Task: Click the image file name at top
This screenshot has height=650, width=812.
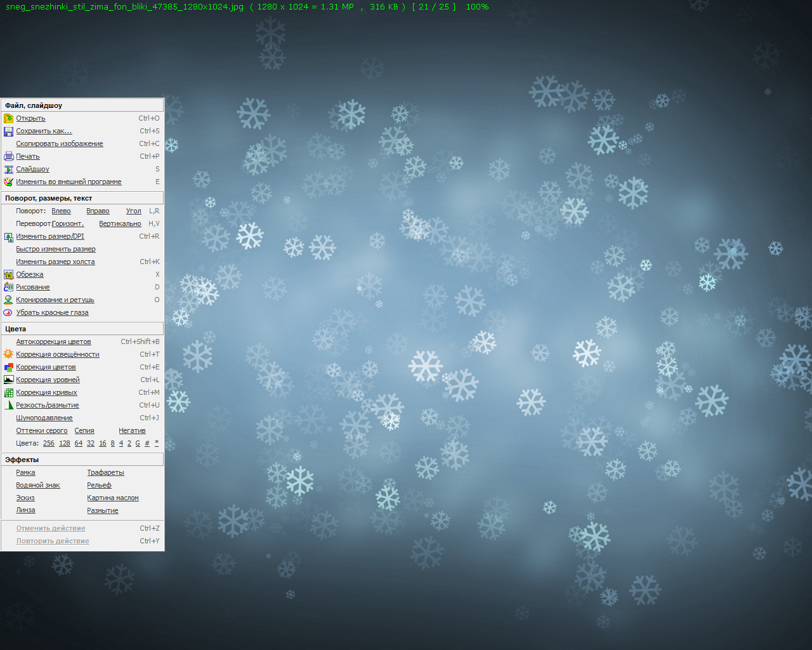Action: (x=124, y=7)
